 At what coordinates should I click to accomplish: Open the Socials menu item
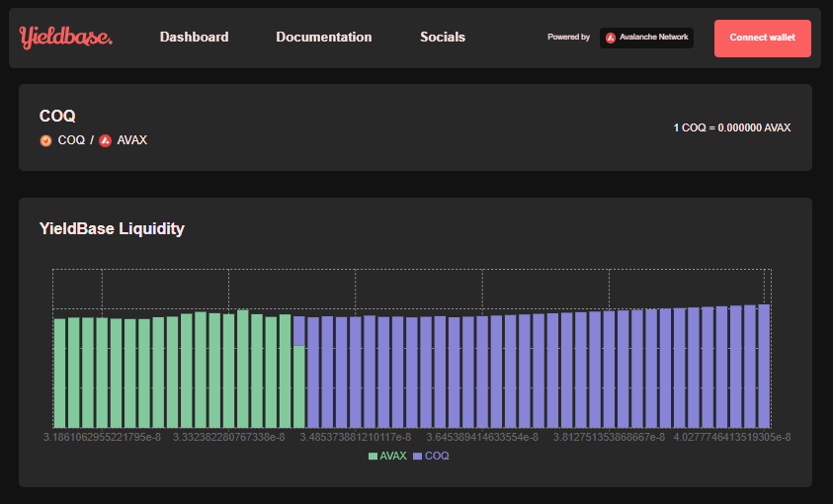(x=443, y=38)
